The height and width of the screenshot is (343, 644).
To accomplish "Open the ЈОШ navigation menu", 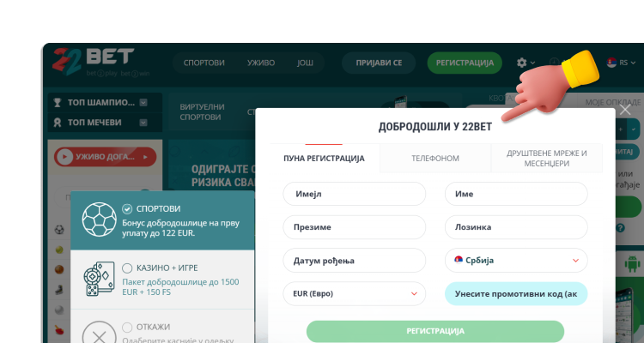I will point(305,63).
